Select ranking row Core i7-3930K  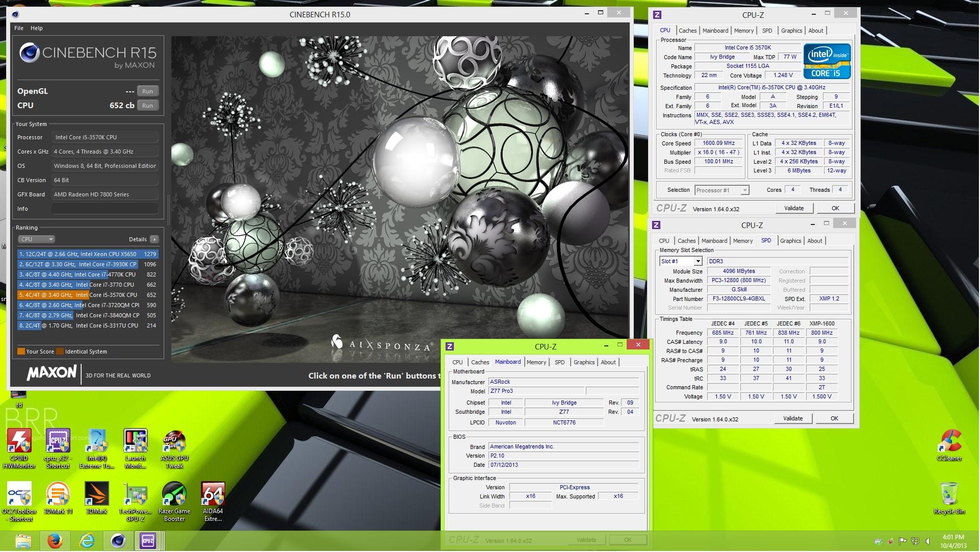(88, 264)
